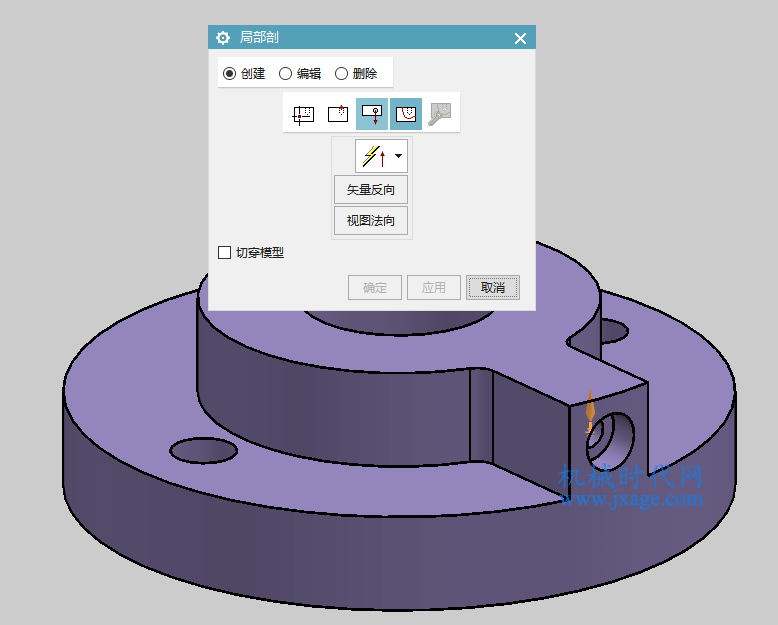
Task: Close the 局部剖 dialog
Action: [x=520, y=38]
